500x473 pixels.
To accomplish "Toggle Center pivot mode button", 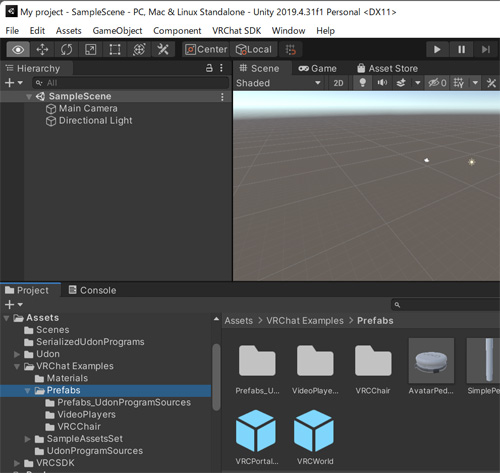I will pyautogui.click(x=206, y=50).
